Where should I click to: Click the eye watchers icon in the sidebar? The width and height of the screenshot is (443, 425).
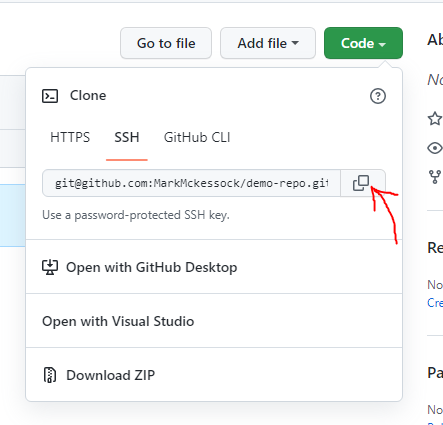point(435,148)
